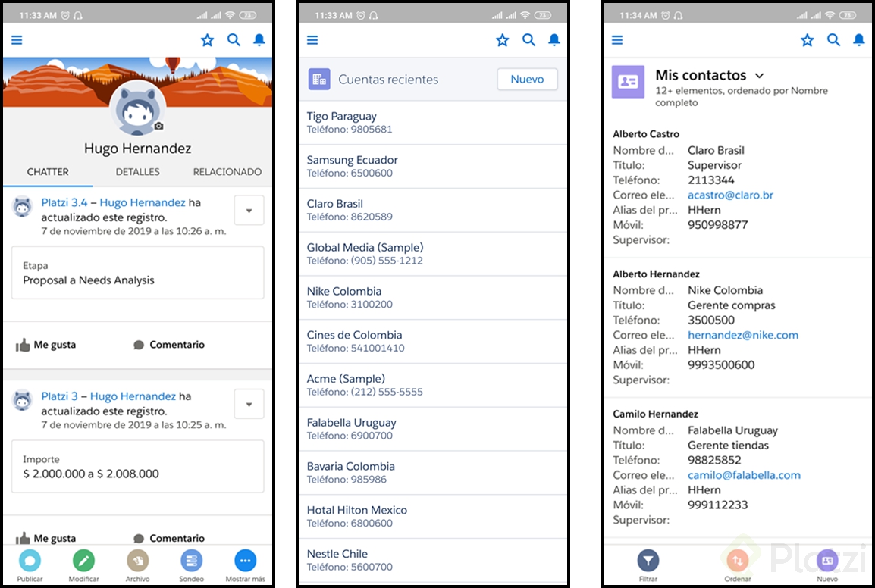Open hamburger menu in left phone screen
Image resolution: width=875 pixels, height=588 pixels.
(17, 40)
